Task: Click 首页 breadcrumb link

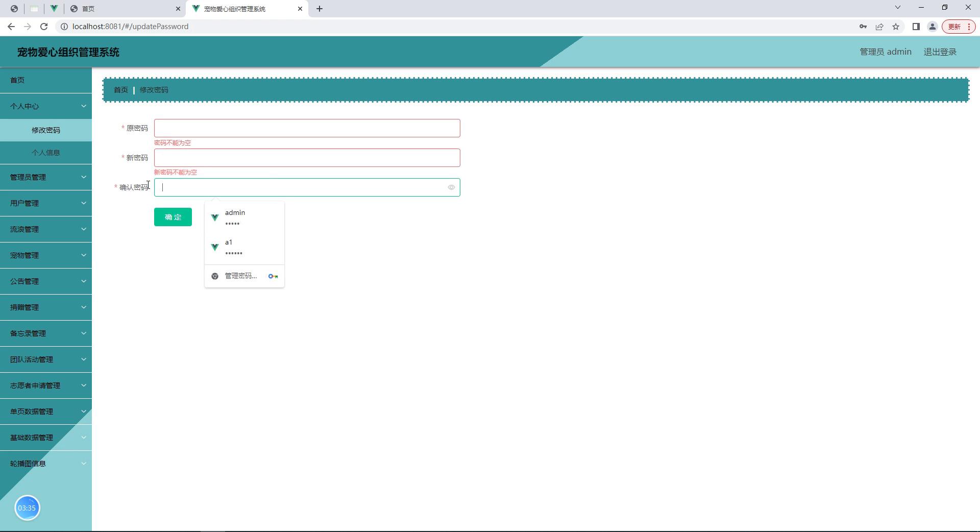Action: click(x=121, y=90)
